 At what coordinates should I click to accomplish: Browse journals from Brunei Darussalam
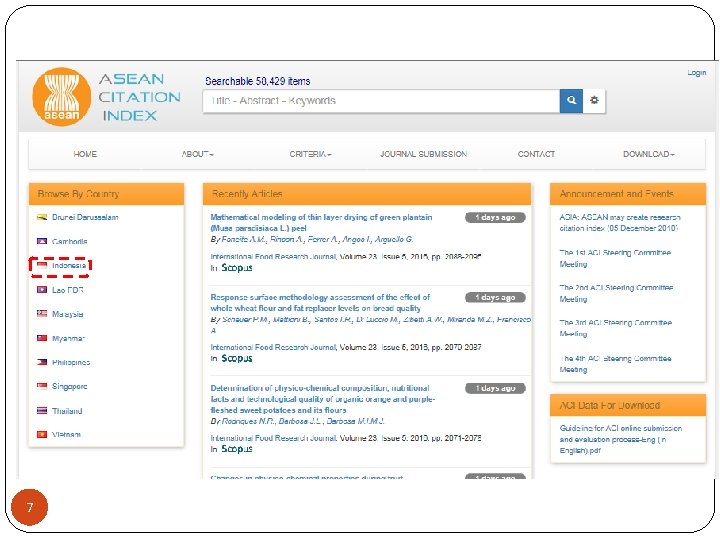click(85, 217)
